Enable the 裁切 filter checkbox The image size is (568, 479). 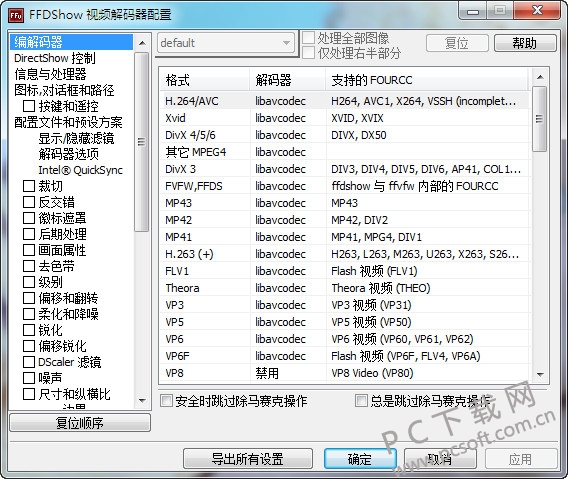point(29,186)
